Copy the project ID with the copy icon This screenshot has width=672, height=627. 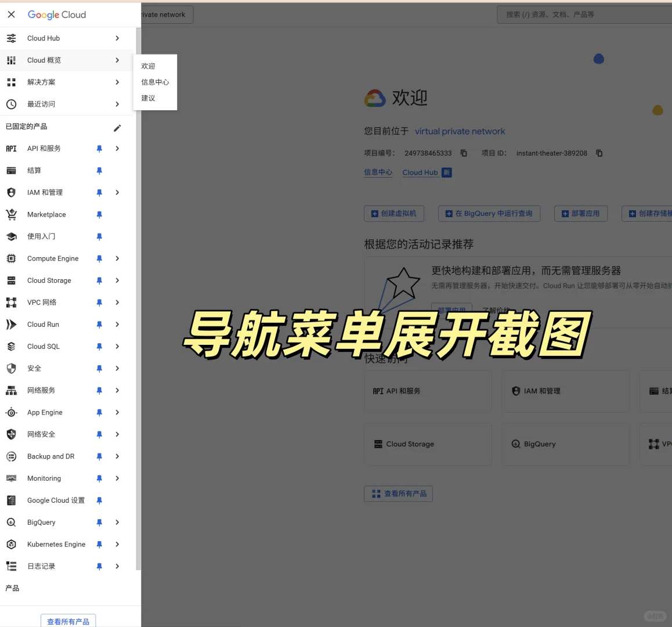(x=599, y=153)
